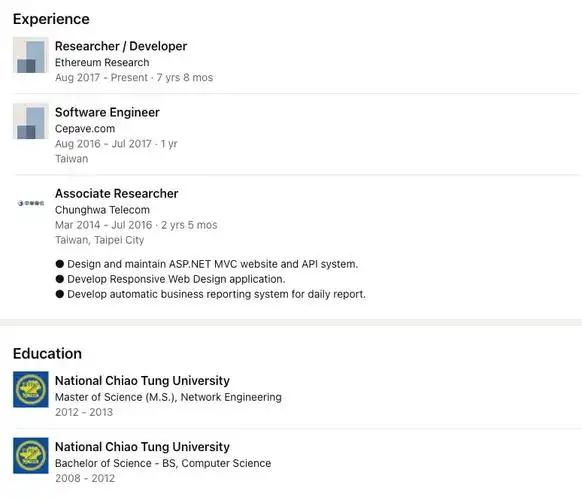Image resolution: width=582 pixels, height=500 pixels.
Task: Click the Education section heading
Action: coord(48,353)
